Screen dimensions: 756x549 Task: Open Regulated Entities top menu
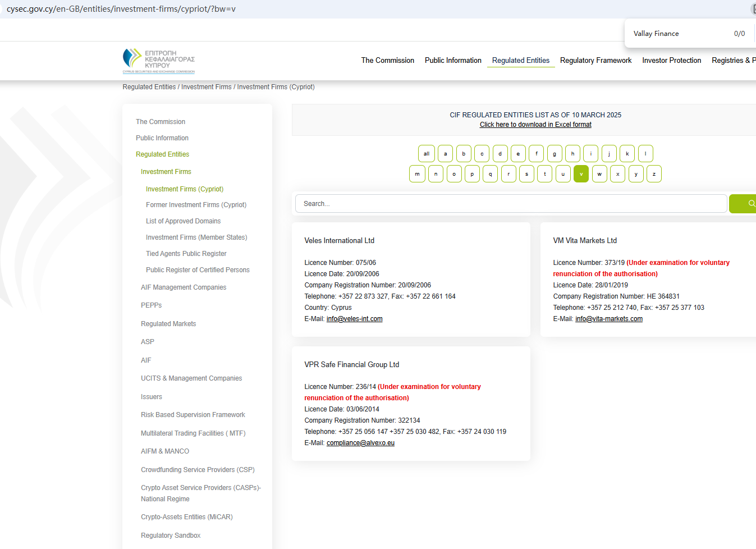[521, 61]
